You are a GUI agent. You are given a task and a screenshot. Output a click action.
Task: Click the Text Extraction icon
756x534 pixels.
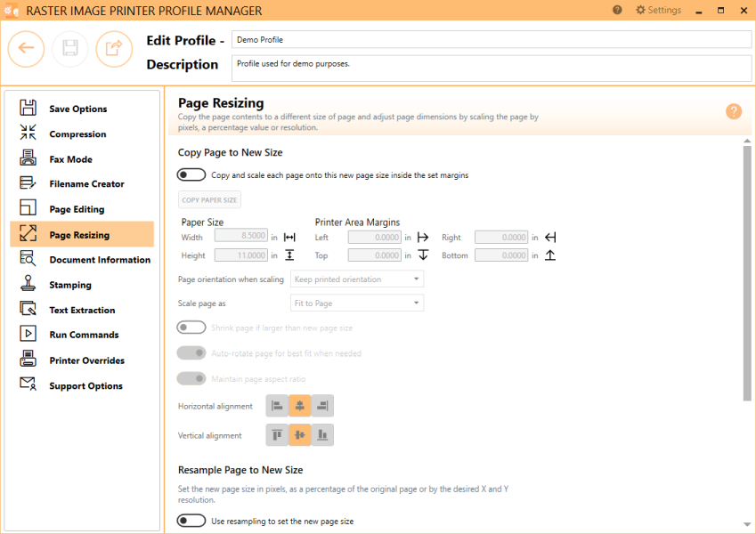(28, 309)
